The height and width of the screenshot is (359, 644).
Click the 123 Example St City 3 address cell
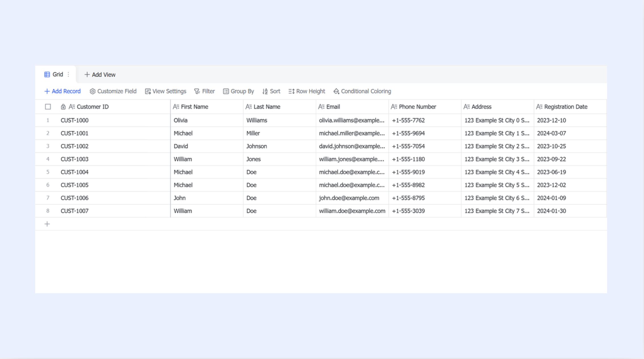(x=497, y=159)
